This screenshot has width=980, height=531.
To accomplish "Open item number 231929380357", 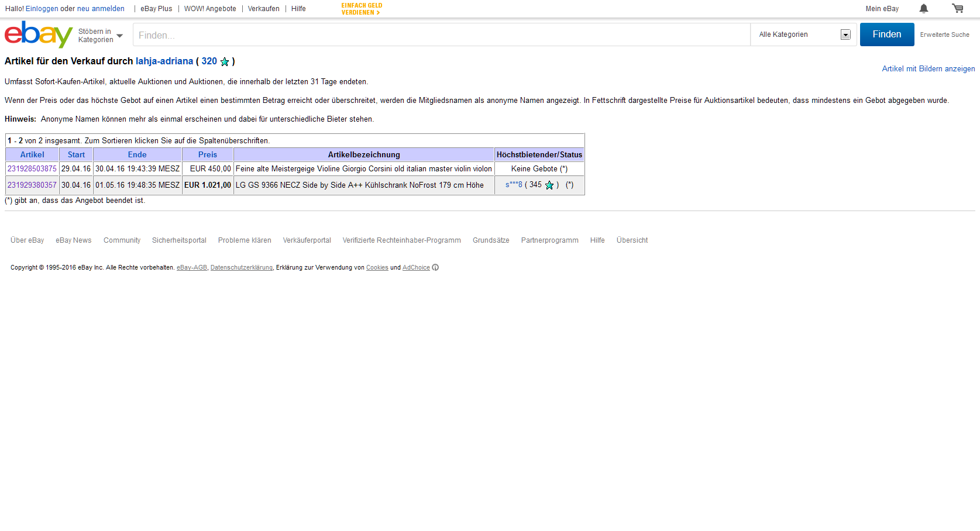I will (32, 185).
